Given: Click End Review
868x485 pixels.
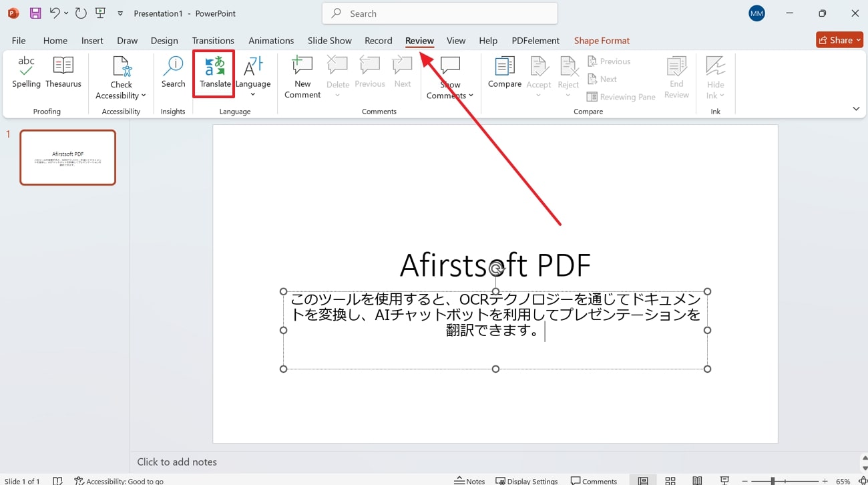Looking at the screenshot, I should 676,77.
